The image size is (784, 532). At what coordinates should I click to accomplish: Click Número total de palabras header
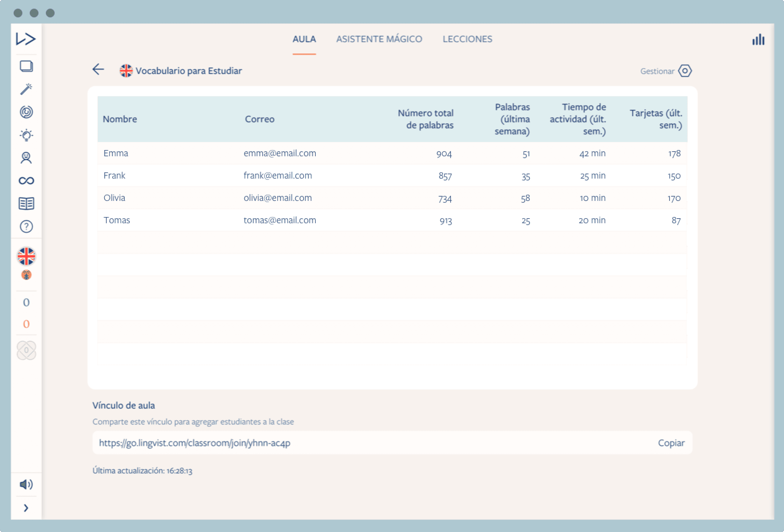426,119
